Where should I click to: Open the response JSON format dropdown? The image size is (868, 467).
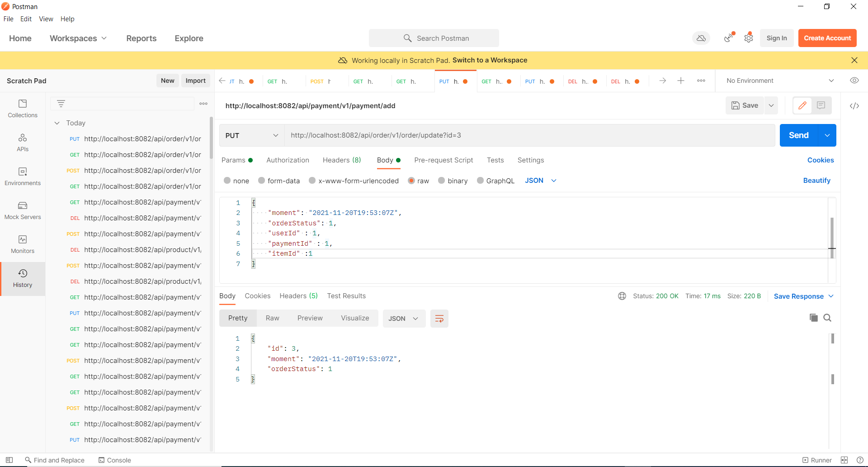404,319
